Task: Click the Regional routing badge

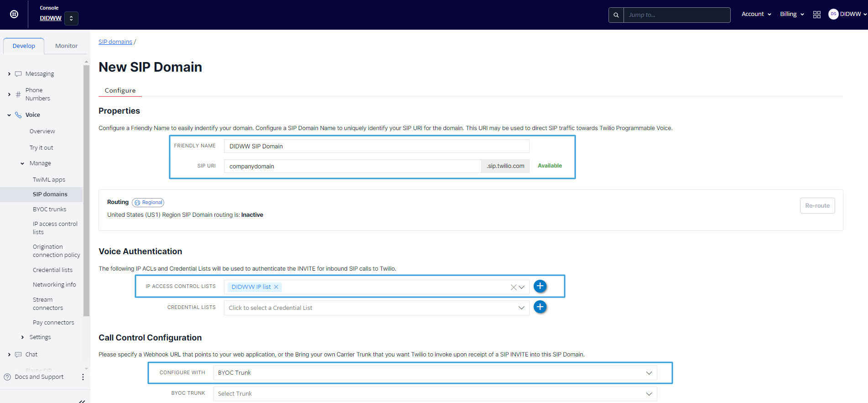Action: pos(148,203)
